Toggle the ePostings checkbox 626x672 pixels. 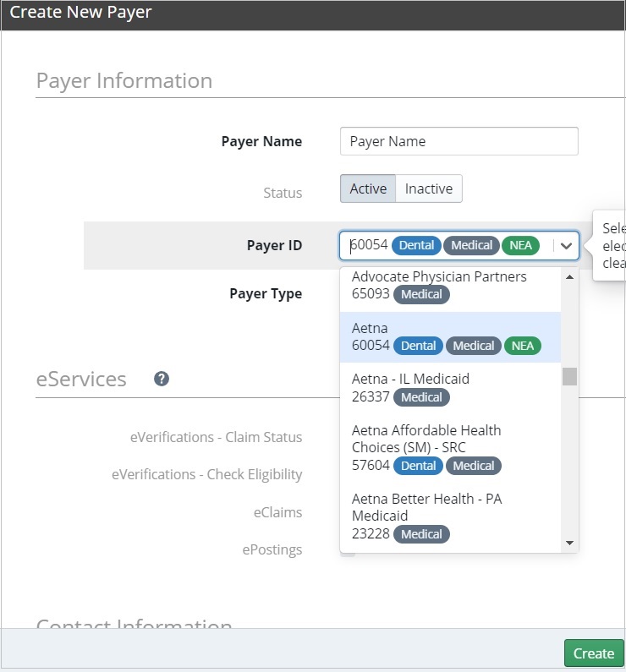[347, 550]
